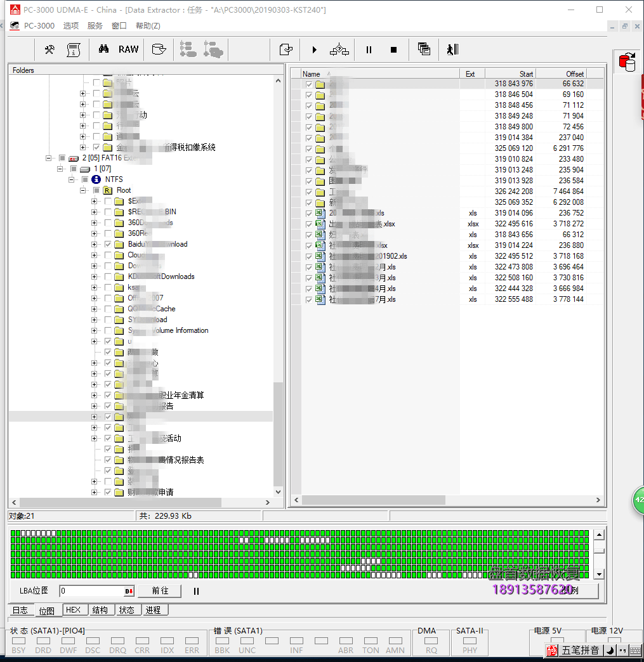Click the pause icon beside the 前往 button
Viewport: 644px width, 662px height.
pyautogui.click(x=196, y=591)
